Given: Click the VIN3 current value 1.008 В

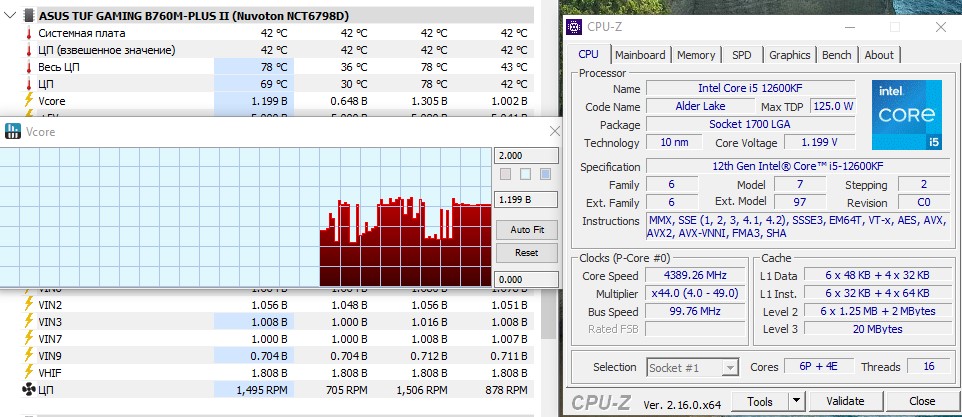Looking at the screenshot, I should click(x=269, y=321).
